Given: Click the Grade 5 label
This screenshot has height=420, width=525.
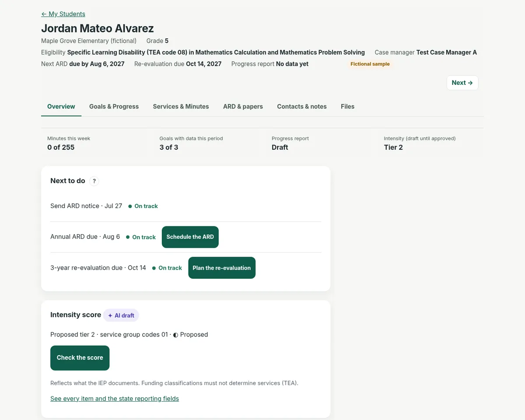Looking at the screenshot, I should click(x=157, y=41).
